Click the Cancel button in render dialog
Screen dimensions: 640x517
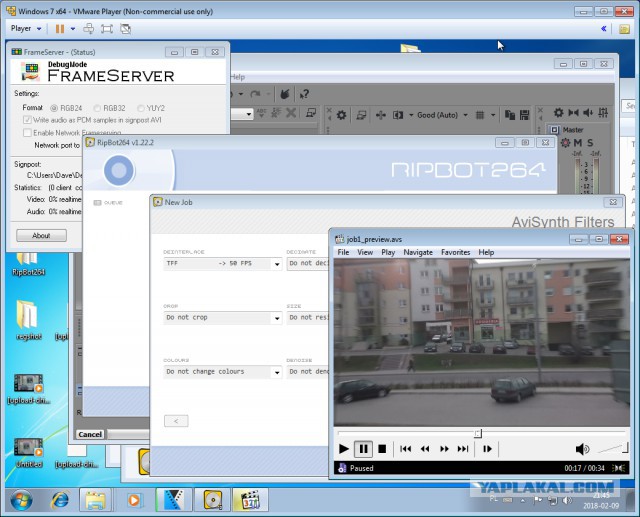[90, 434]
